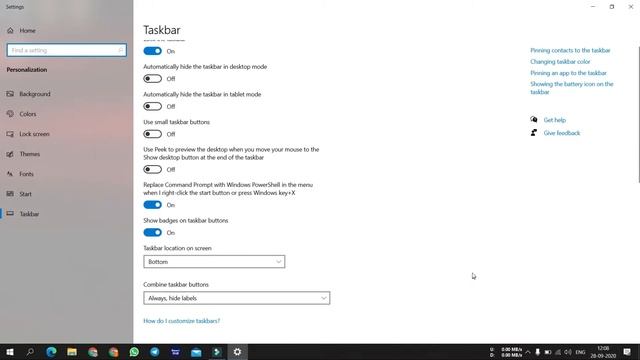Screen dimensions: 640x360
Task: Open How do I customize taskbars link
Action: (x=182, y=321)
